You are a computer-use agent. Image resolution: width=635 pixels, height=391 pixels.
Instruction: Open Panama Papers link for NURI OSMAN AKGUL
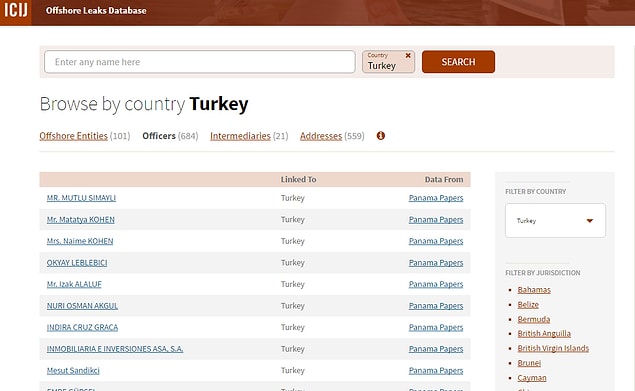coord(436,306)
